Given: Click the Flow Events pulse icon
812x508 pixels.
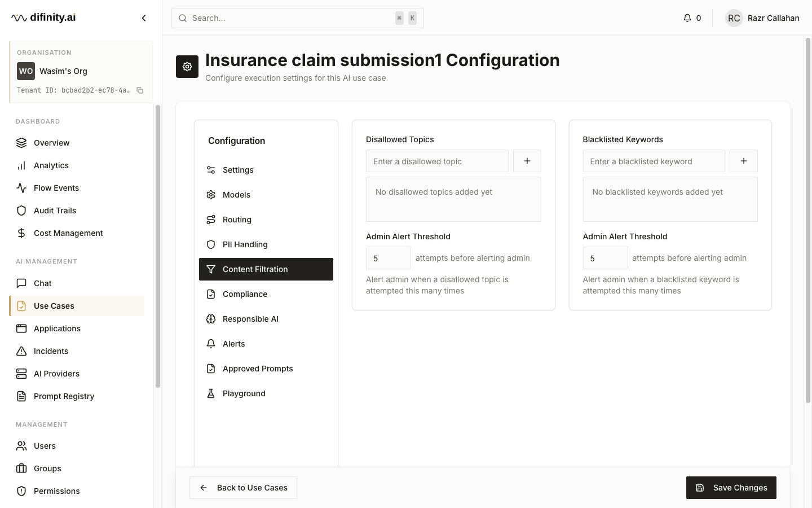Looking at the screenshot, I should click(21, 188).
